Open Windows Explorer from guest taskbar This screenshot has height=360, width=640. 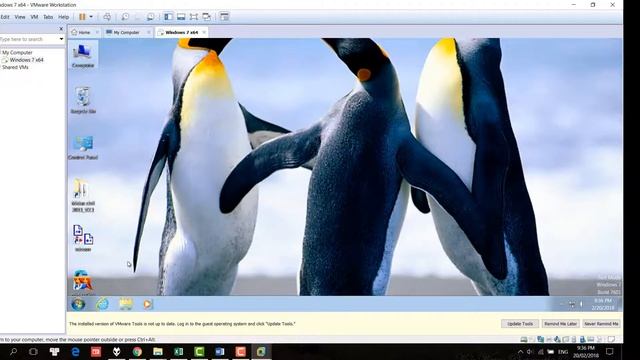[126, 304]
